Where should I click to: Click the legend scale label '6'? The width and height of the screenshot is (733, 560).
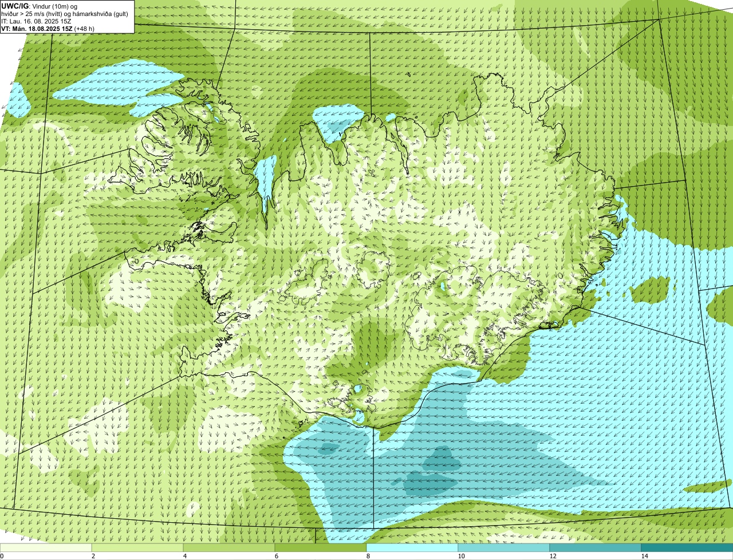277,556
